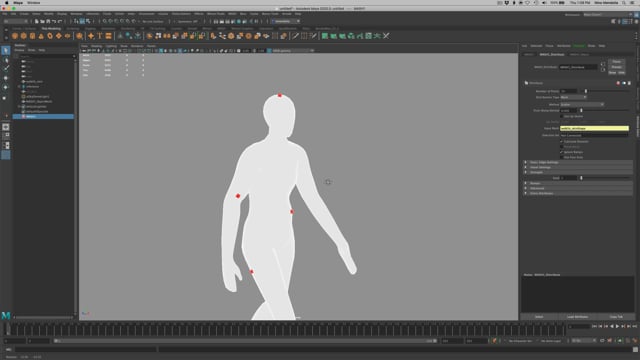
Task: Click the Load Attributes button
Action: 578,317
